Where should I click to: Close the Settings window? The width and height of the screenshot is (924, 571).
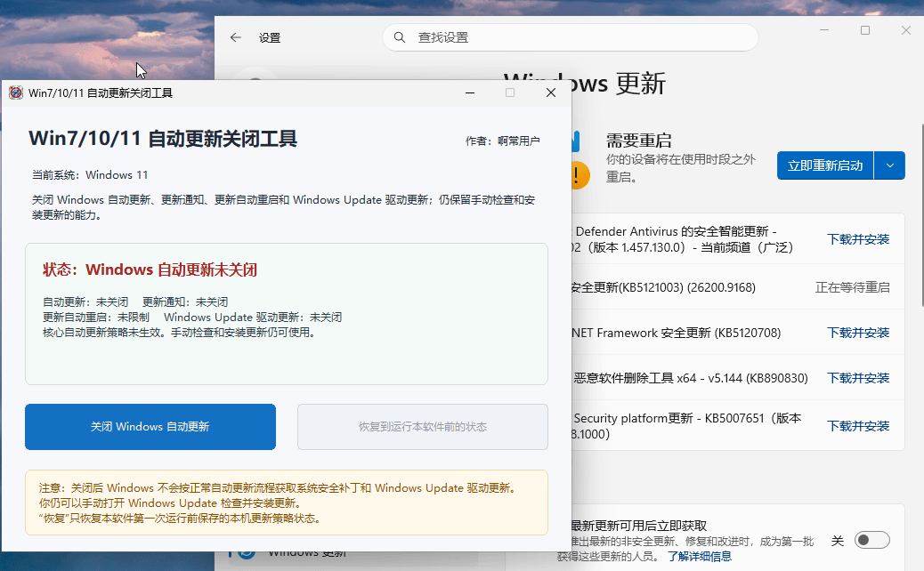[x=906, y=30]
